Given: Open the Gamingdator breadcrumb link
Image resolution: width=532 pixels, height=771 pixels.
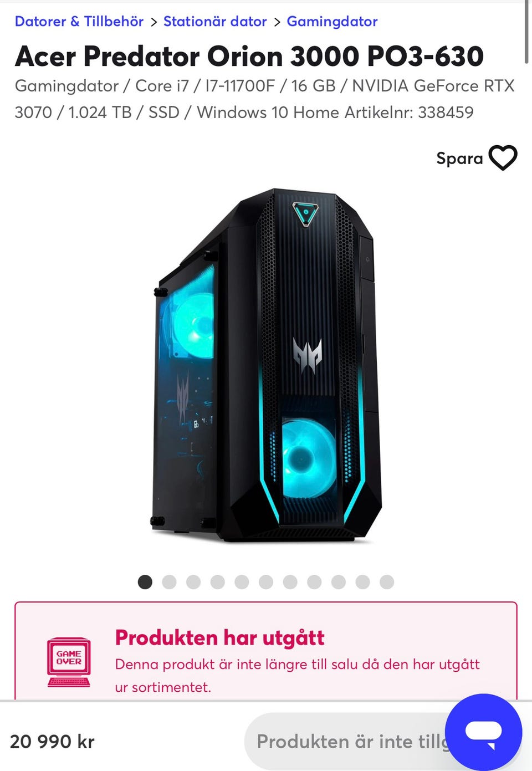Looking at the screenshot, I should click(x=332, y=22).
